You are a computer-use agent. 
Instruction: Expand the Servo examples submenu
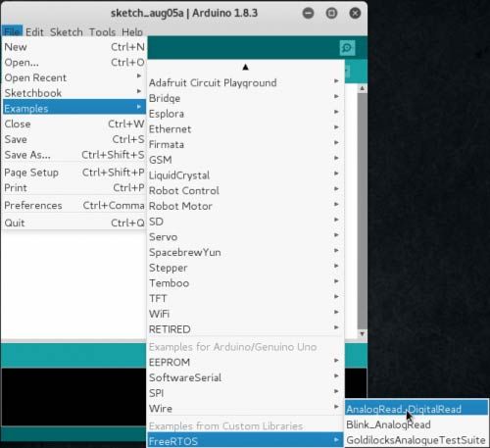245,236
